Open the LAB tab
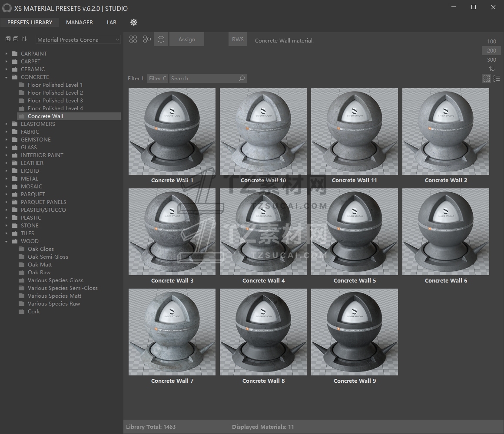Screen dimensions: 504x434 click(x=112, y=22)
